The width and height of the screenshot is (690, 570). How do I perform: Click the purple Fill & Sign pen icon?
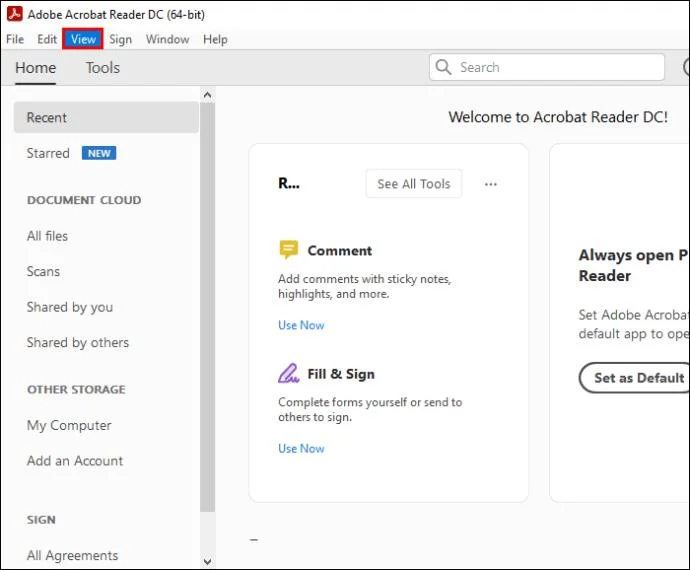(289, 373)
